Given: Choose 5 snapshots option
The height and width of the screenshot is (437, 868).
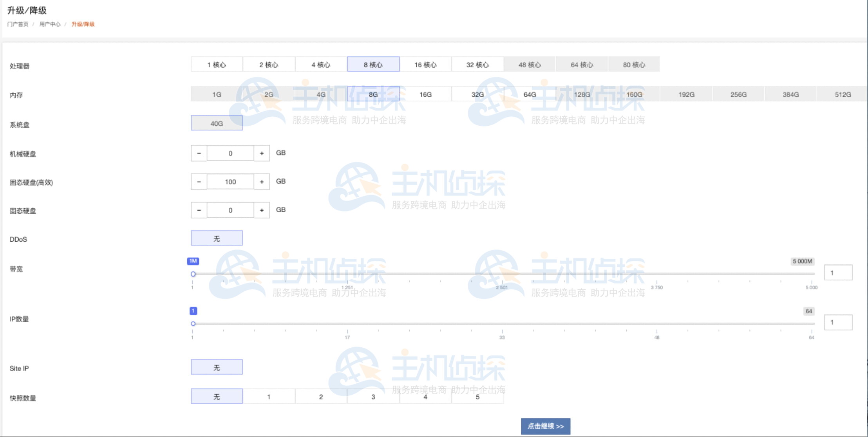Looking at the screenshot, I should point(477,397).
